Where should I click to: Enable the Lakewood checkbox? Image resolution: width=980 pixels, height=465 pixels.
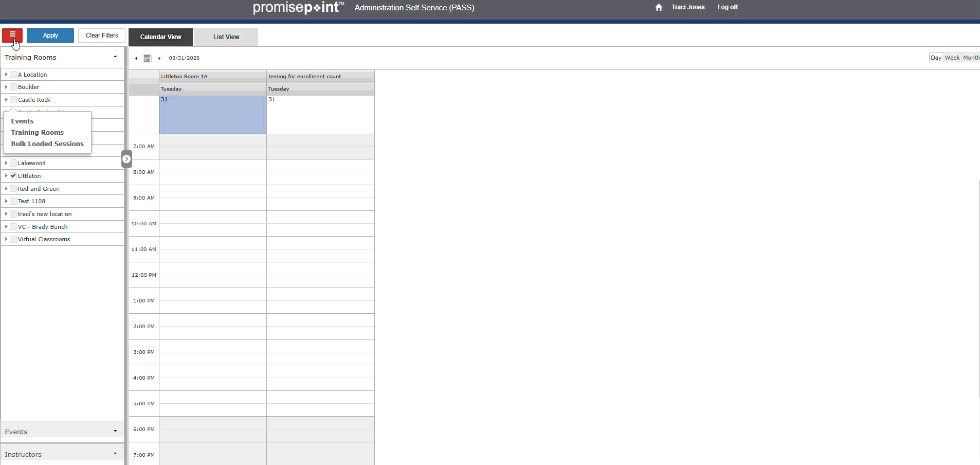pyautogui.click(x=13, y=163)
